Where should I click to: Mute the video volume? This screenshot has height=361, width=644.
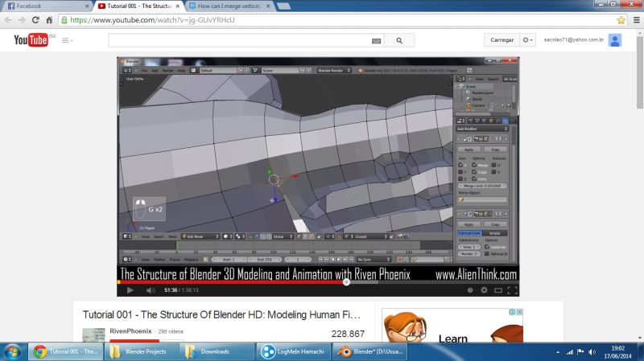(151, 290)
